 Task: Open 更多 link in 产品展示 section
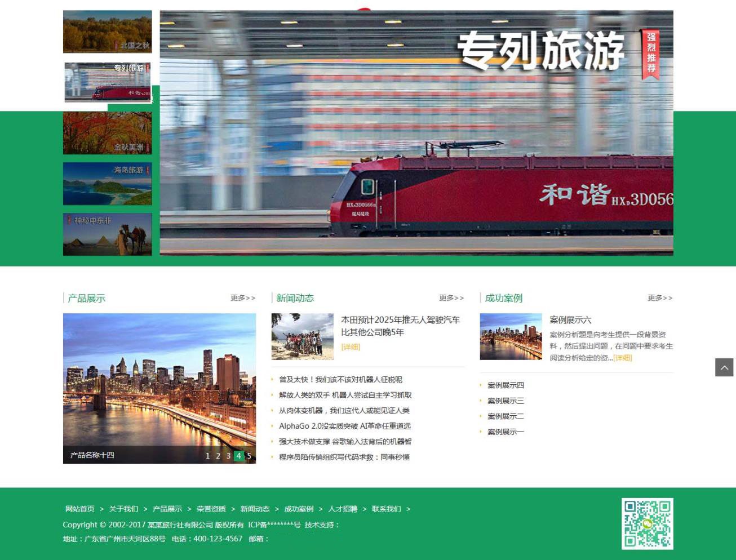242,298
